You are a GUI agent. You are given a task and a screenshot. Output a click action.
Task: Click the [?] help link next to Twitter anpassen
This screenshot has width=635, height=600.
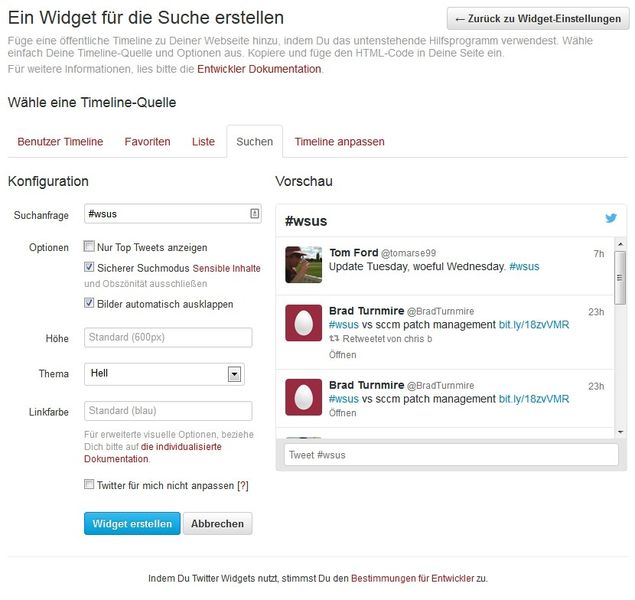tap(243, 485)
